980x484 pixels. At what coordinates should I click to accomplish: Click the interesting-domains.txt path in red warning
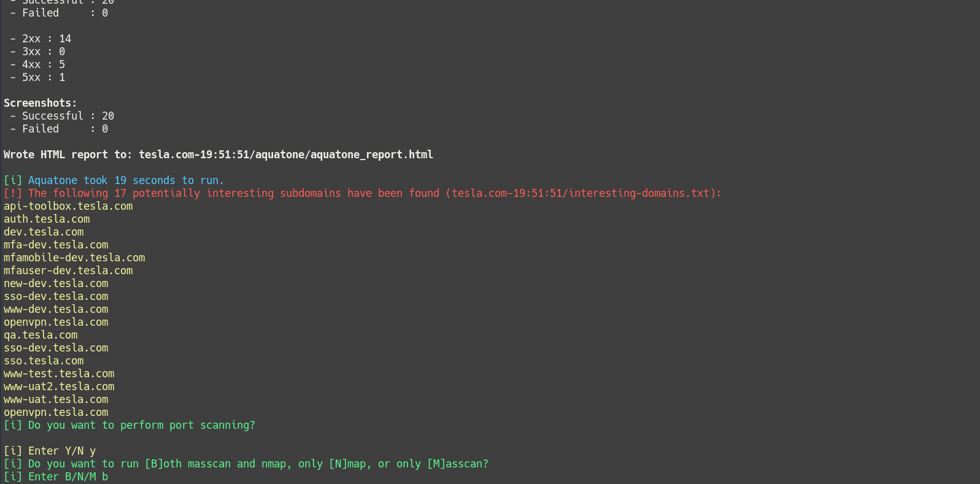coord(581,193)
